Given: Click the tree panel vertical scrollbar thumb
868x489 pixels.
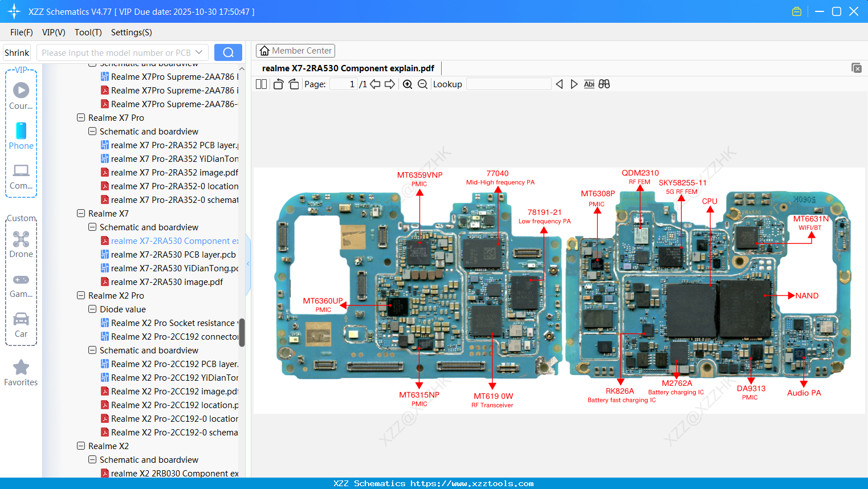Looking at the screenshot, I should tap(242, 332).
